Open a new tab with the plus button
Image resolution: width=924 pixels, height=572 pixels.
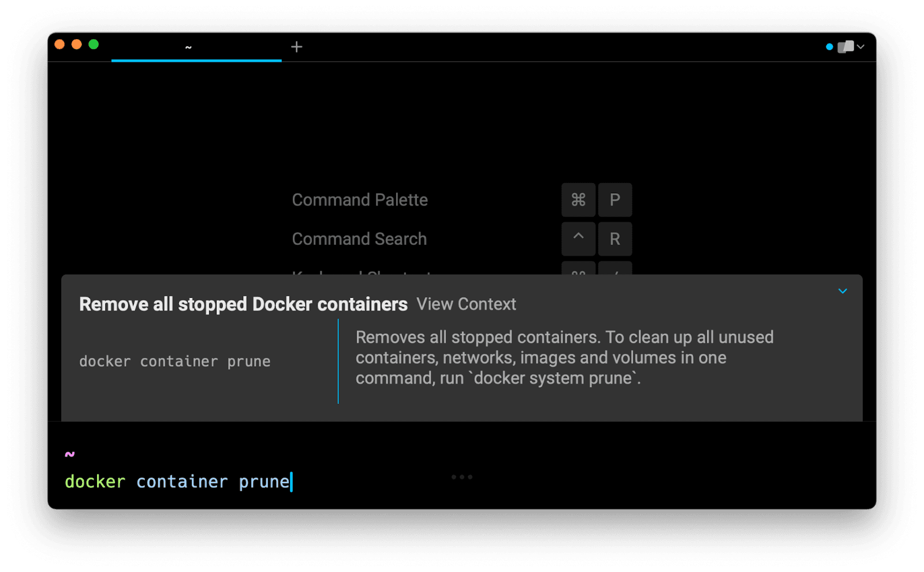coord(296,47)
